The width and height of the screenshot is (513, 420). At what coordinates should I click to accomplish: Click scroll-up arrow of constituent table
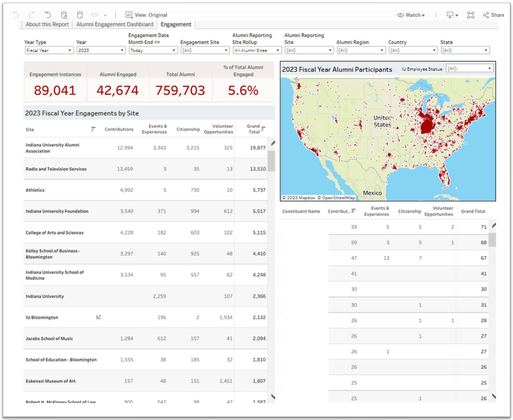[x=494, y=225]
